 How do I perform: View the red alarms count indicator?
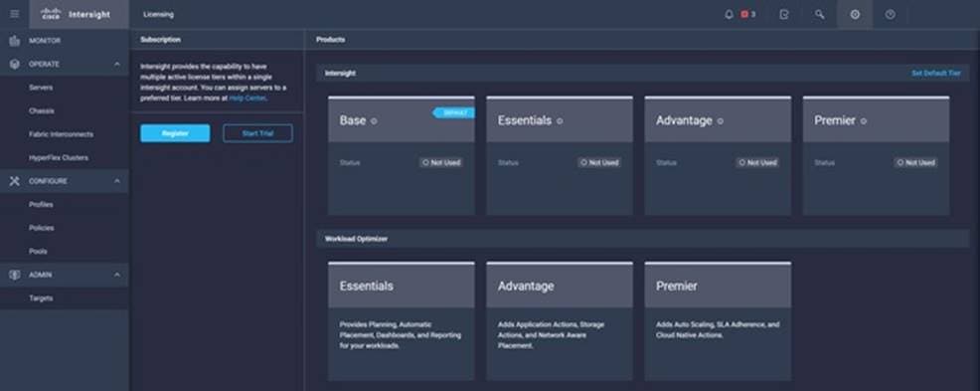pyautogui.click(x=748, y=14)
